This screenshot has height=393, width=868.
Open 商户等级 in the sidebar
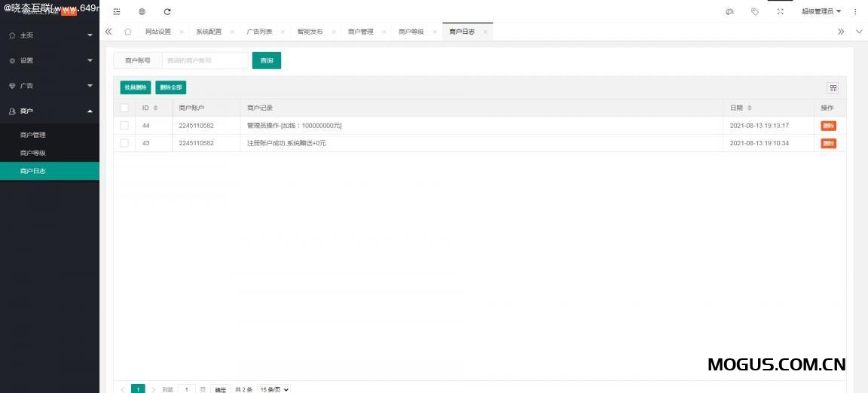point(33,153)
